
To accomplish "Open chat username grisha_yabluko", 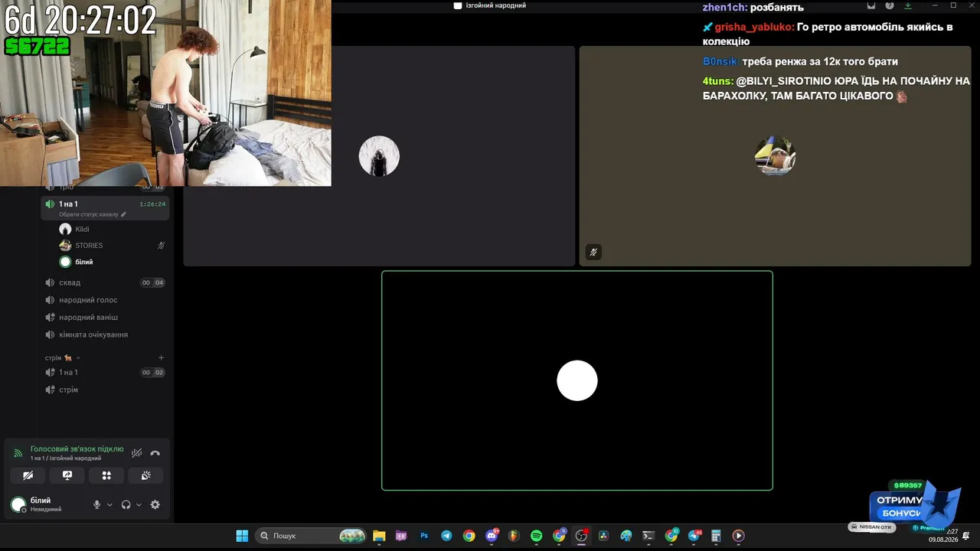I will (754, 27).
